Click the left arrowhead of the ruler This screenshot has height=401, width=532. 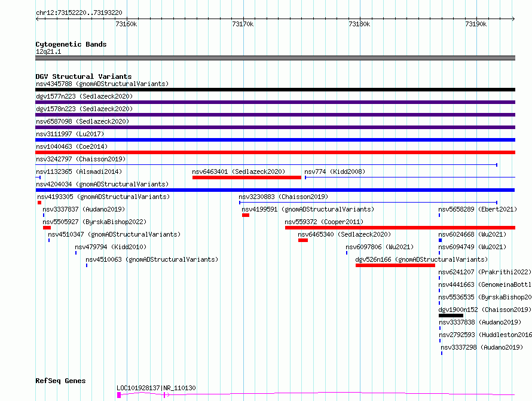coord(37,19)
